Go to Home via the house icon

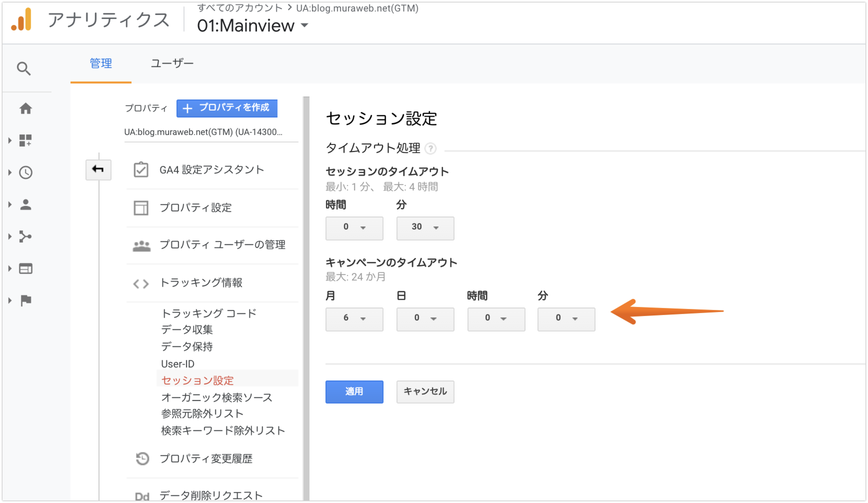25,108
